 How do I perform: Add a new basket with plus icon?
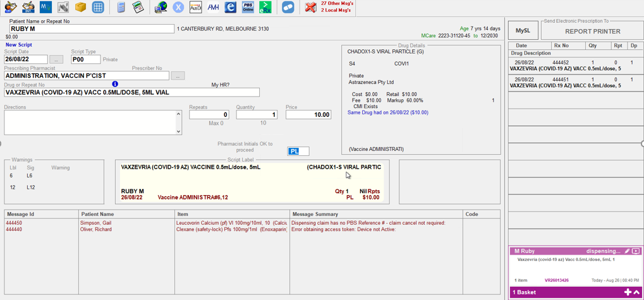pos(627,292)
